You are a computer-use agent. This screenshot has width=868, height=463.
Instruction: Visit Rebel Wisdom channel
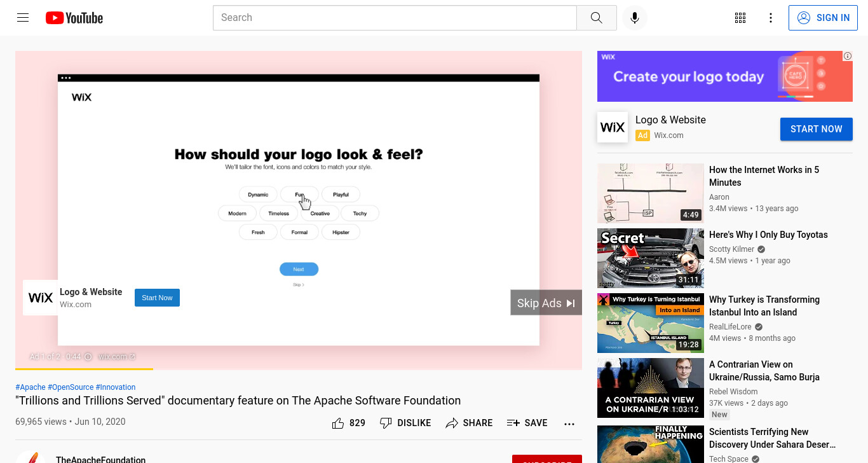click(733, 392)
